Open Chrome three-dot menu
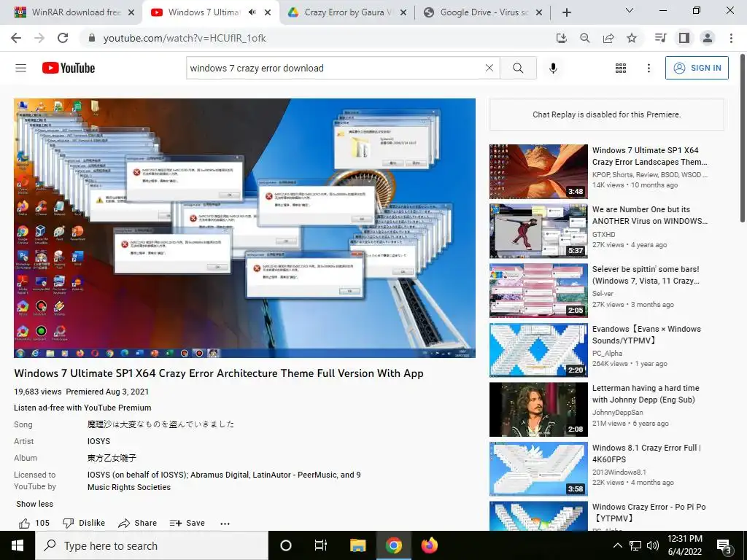Image resolution: width=747 pixels, height=560 pixels. click(731, 38)
